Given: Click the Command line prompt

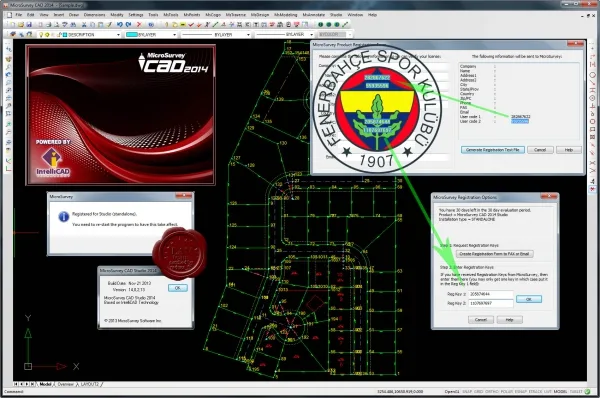Looking at the screenshot, I should tap(14, 391).
